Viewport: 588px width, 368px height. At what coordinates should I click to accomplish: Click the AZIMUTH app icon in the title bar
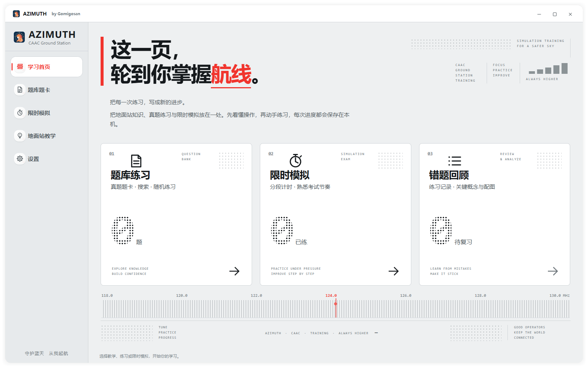coord(16,14)
